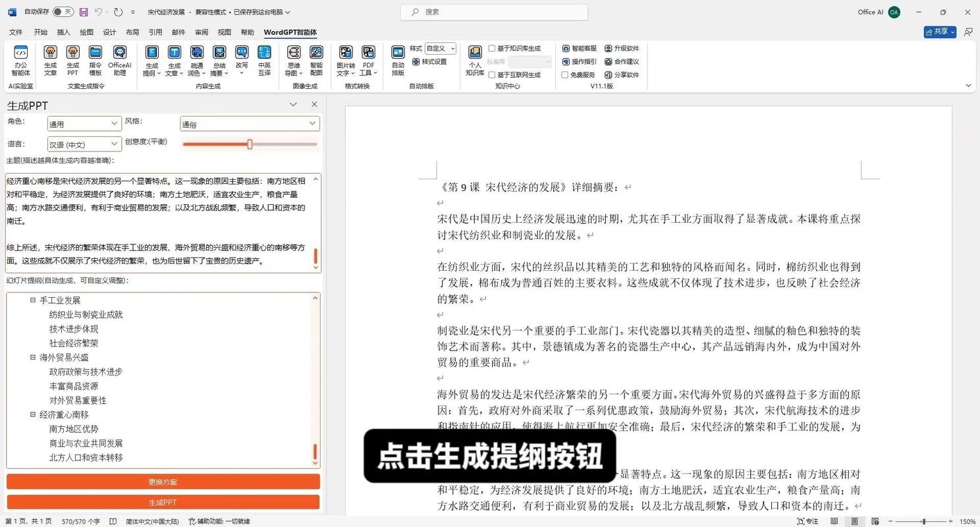980x527 pixels.
Task: Click the Office AI account avatar
Action: (894, 12)
